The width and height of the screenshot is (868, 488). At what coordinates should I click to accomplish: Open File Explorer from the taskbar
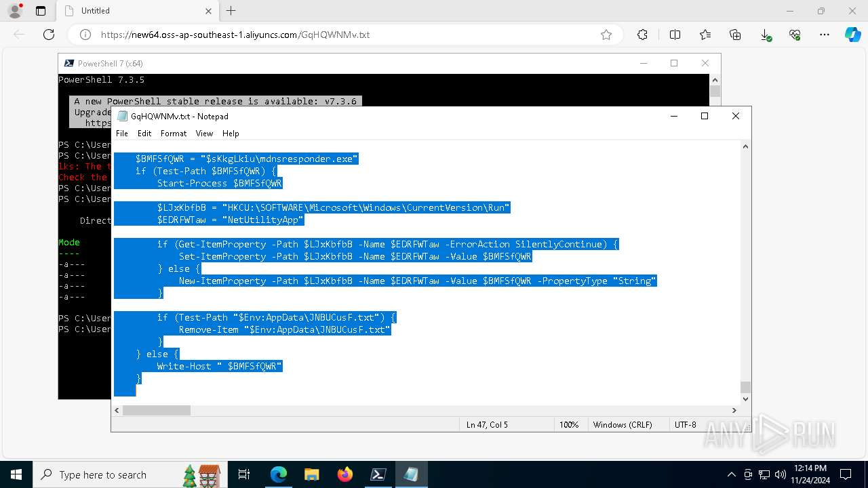pyautogui.click(x=311, y=474)
